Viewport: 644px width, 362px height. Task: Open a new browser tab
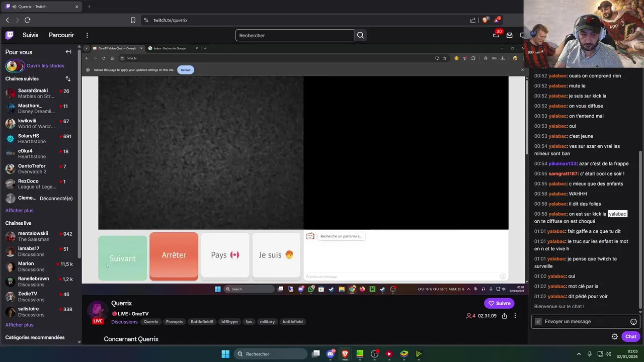click(x=89, y=7)
